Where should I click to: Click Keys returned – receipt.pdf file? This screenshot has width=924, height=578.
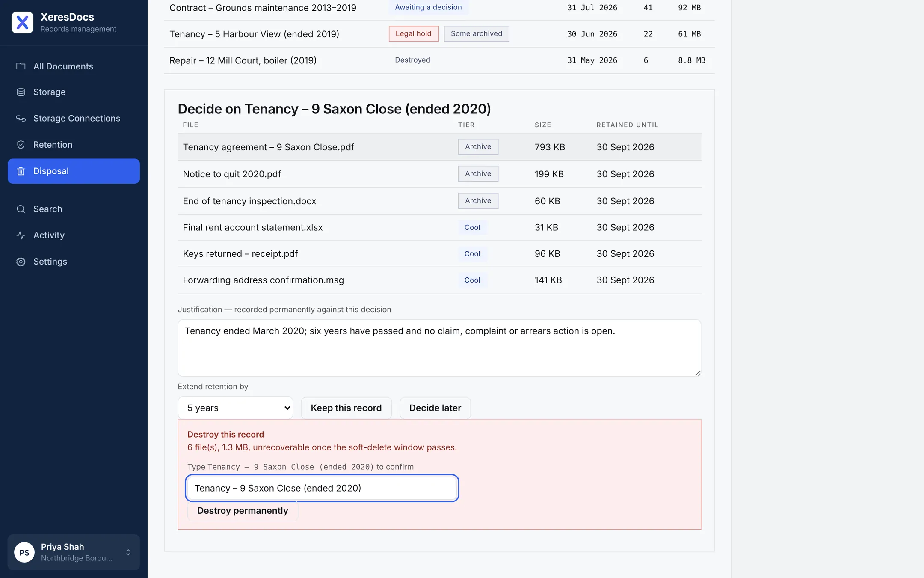coord(240,254)
